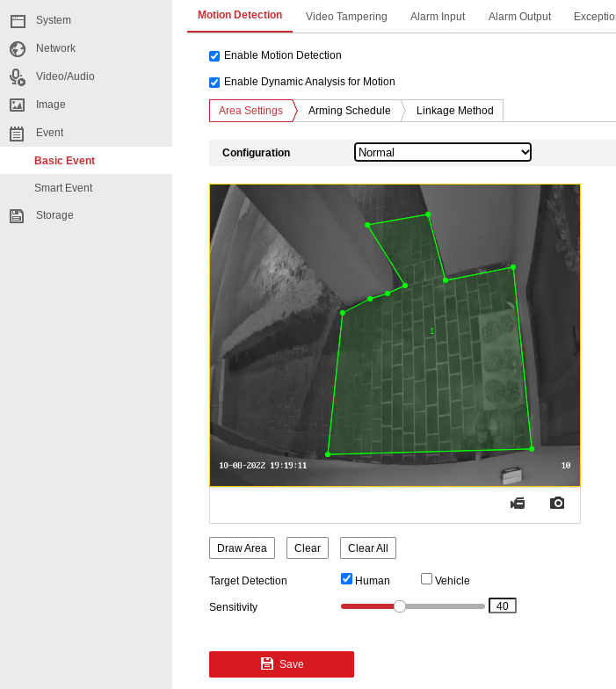The width and height of the screenshot is (616, 689).
Task: Start recording with the video camera icon
Action: [518, 504]
